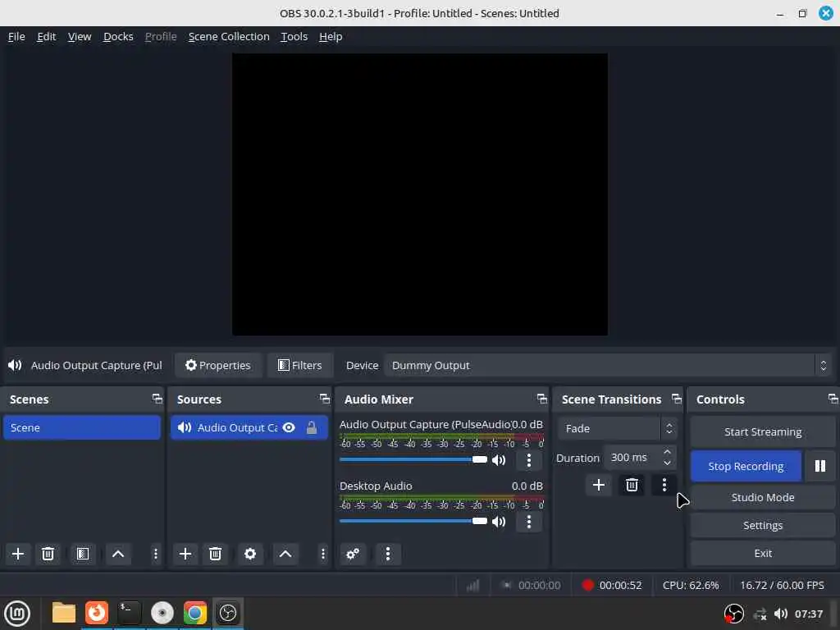Decrease transition duration with down arrow
The height and width of the screenshot is (630, 840).
click(x=667, y=463)
